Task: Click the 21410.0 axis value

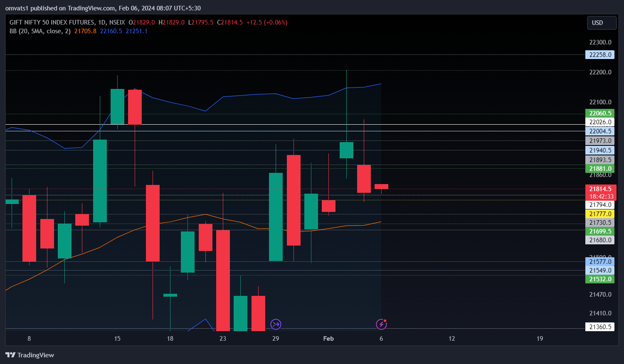Action: click(x=600, y=313)
